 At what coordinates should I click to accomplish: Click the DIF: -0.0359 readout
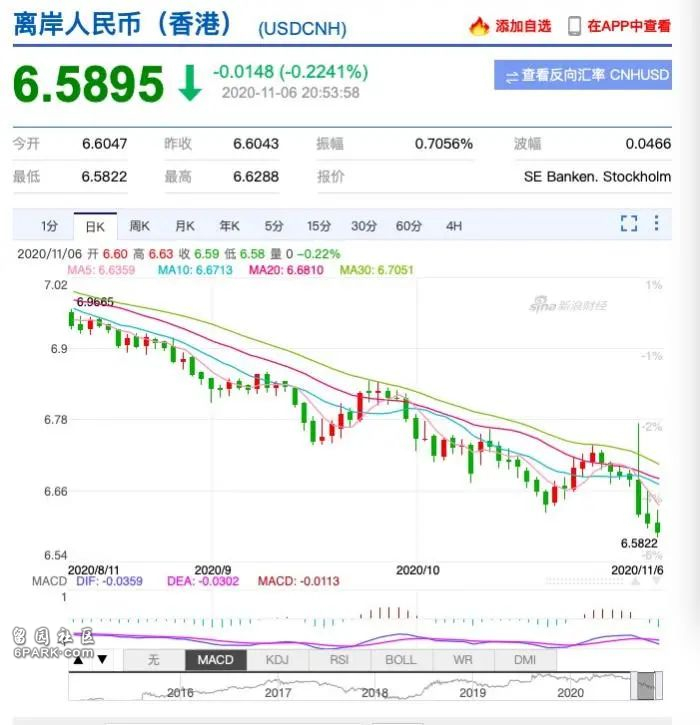coord(110,581)
